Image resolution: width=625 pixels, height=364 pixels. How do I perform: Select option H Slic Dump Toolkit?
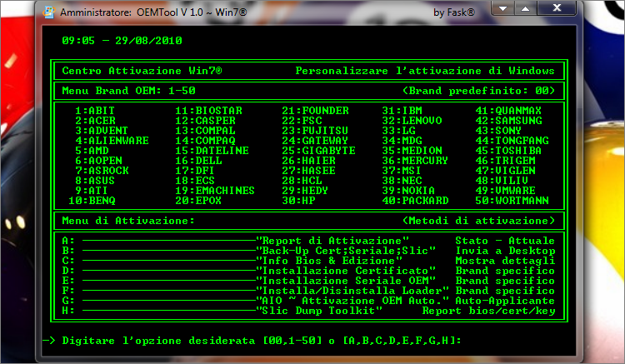(321, 311)
